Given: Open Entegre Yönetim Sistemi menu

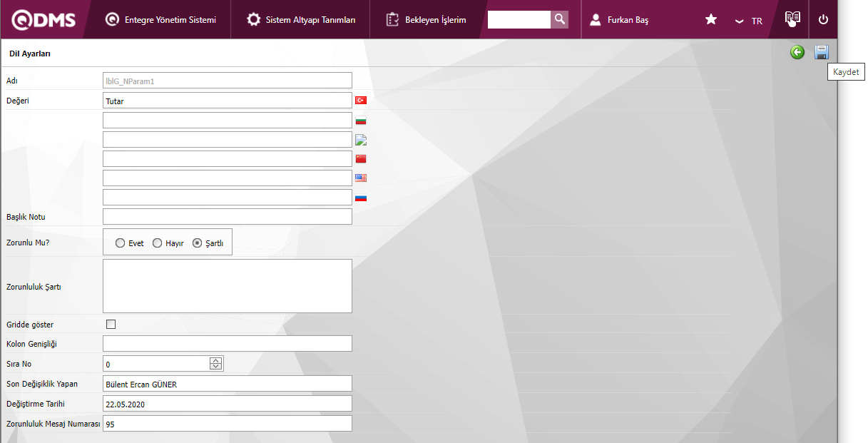Looking at the screenshot, I should (160, 20).
